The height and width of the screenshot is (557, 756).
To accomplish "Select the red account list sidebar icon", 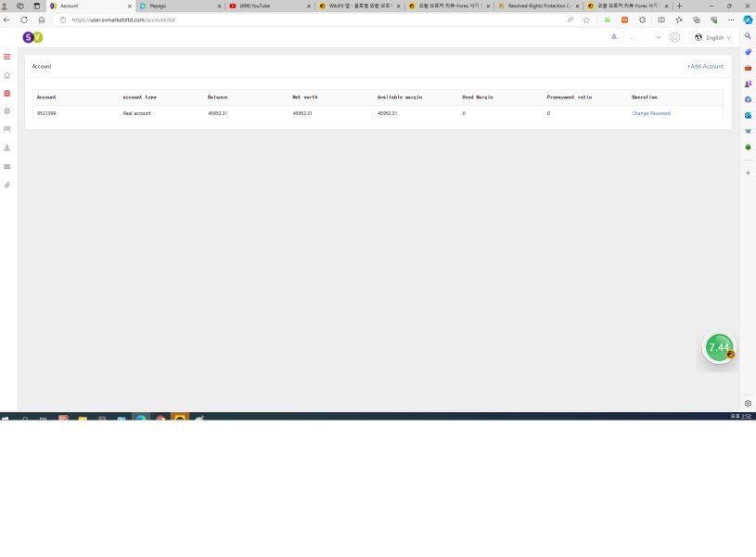I will pos(7,93).
